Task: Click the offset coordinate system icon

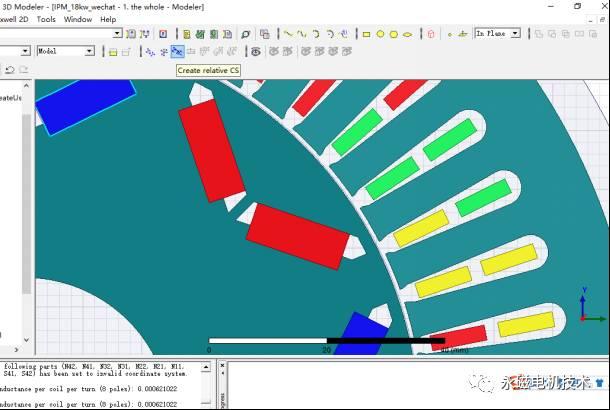Action: click(x=150, y=51)
